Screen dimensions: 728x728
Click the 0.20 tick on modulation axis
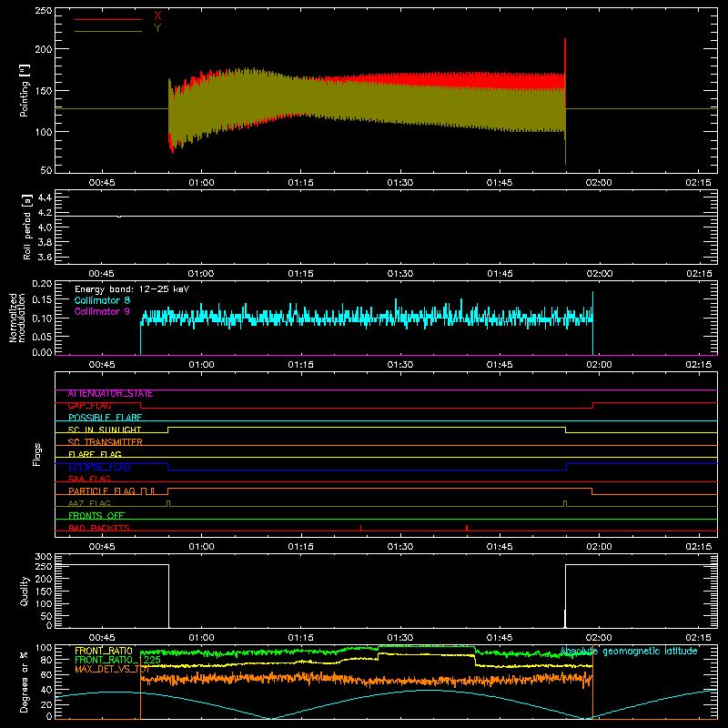click(42, 284)
